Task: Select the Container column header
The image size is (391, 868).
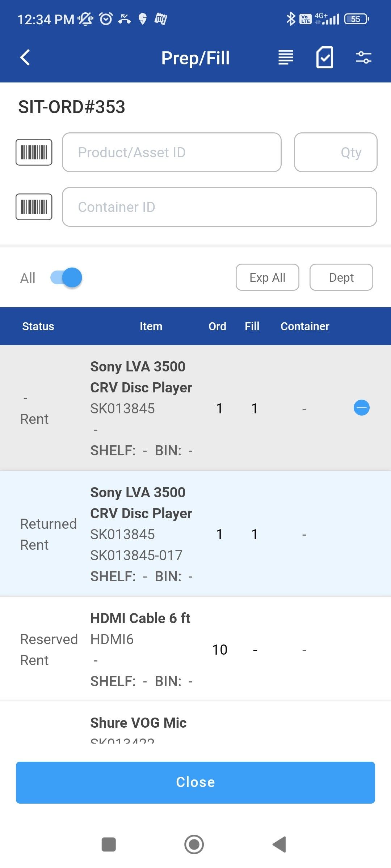Action: (305, 326)
